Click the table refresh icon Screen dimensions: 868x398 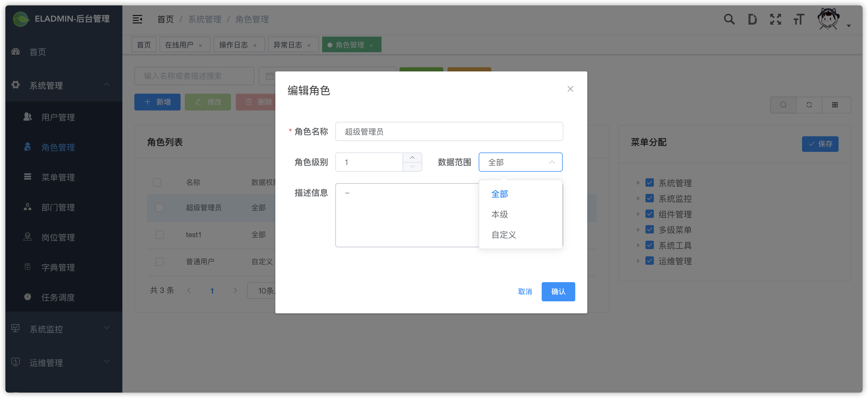[809, 105]
